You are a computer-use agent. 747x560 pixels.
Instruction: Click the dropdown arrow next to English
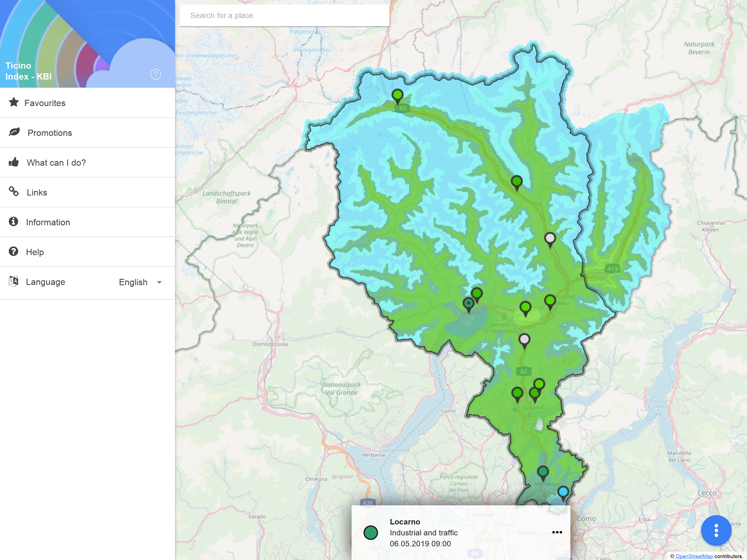(159, 282)
